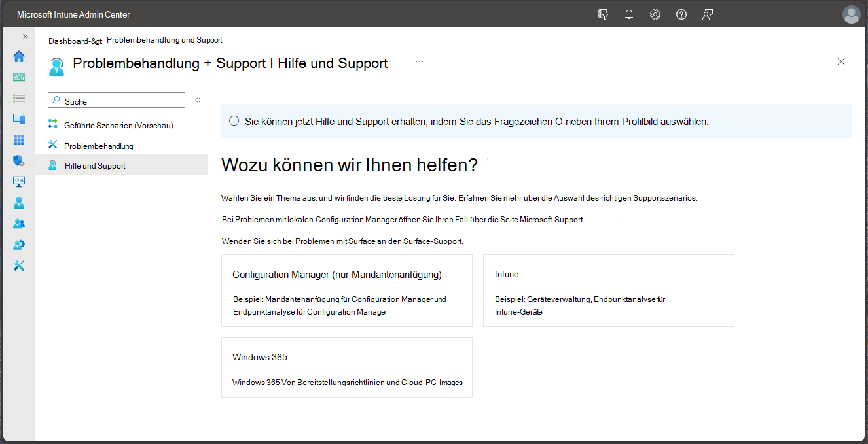868x444 pixels.
Task: Choose the Windows 365 support card
Action: (x=347, y=367)
